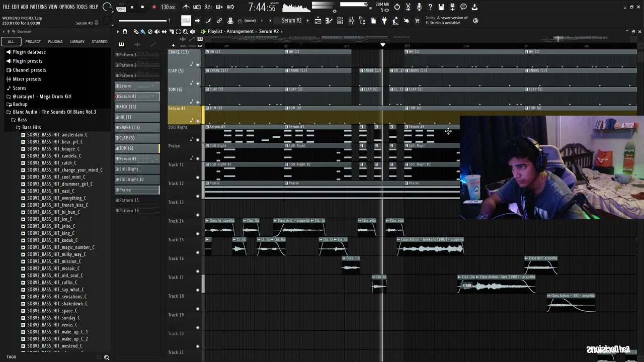Mute the SNARE (13) track
Image resolution: width=644 pixels, height=362 pixels.
[x=198, y=64]
